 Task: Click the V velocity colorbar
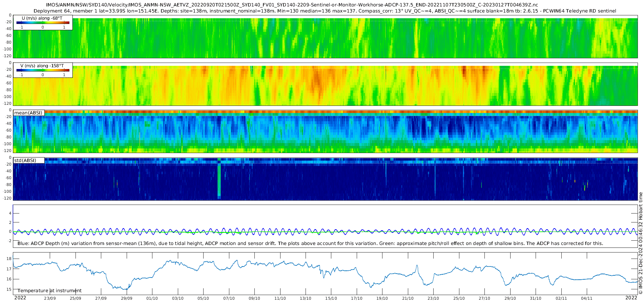(x=43, y=70)
